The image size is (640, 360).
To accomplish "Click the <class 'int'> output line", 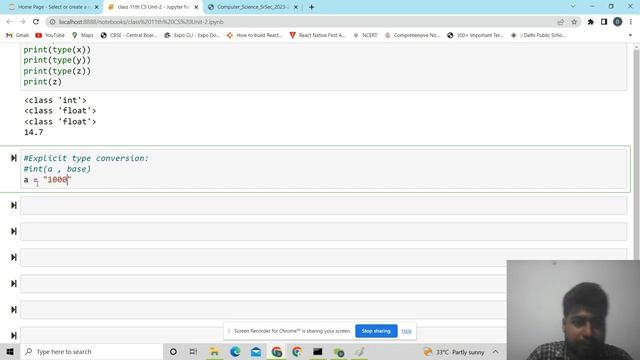I will point(55,100).
